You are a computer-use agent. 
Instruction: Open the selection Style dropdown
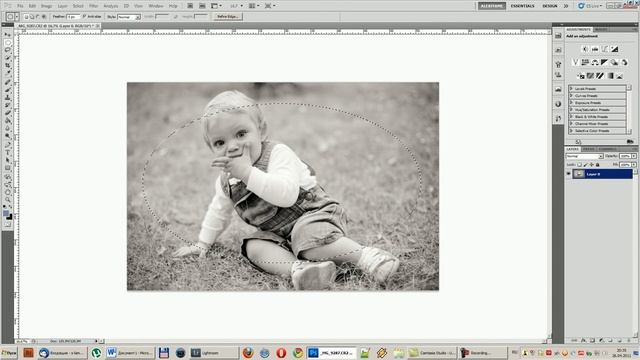[129, 17]
